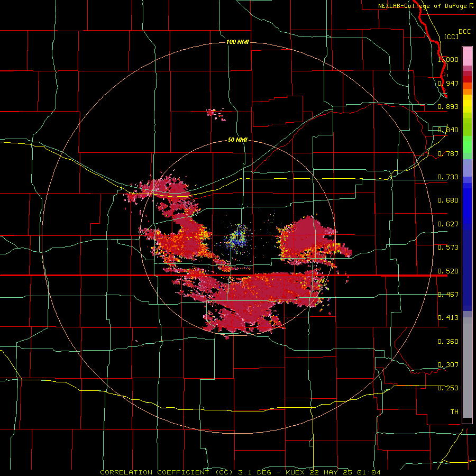
Task: Select the "DCC" label above the color scale
Action: click(464, 32)
